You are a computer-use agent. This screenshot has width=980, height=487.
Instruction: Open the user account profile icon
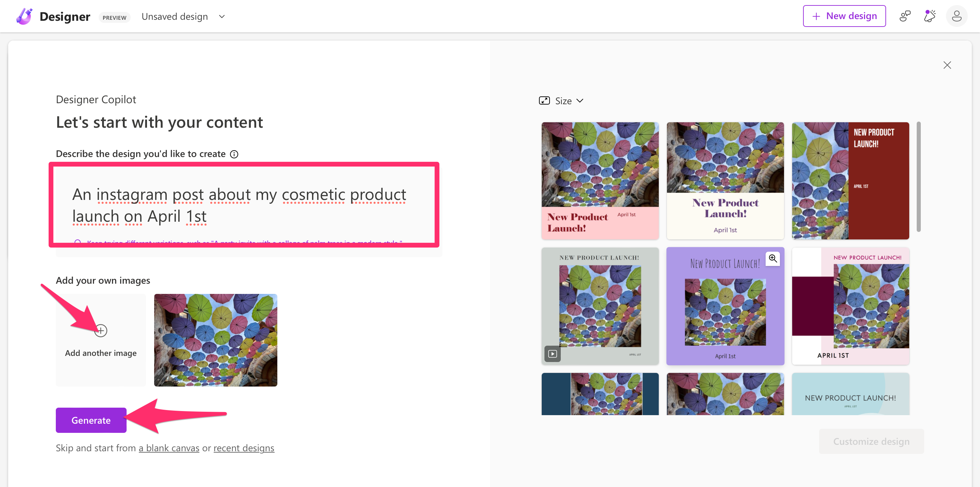(x=957, y=16)
